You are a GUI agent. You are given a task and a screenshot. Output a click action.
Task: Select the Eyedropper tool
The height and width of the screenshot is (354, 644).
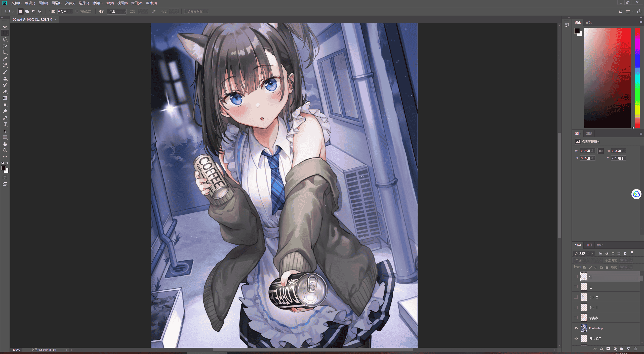click(x=5, y=59)
